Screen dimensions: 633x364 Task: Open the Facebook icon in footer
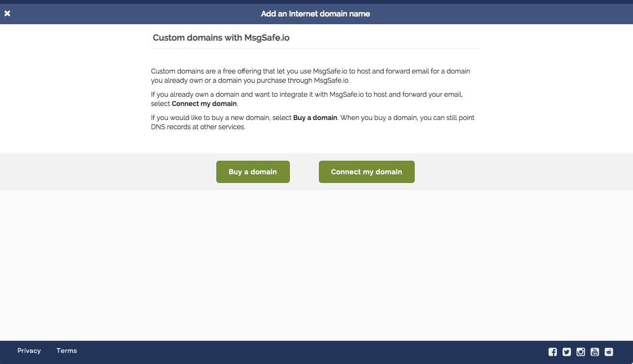[x=553, y=352]
